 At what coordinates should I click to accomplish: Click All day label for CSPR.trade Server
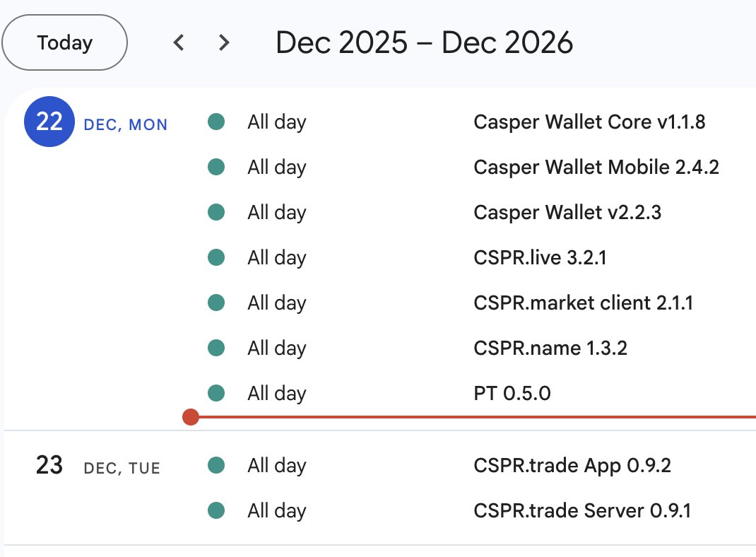coord(277,511)
